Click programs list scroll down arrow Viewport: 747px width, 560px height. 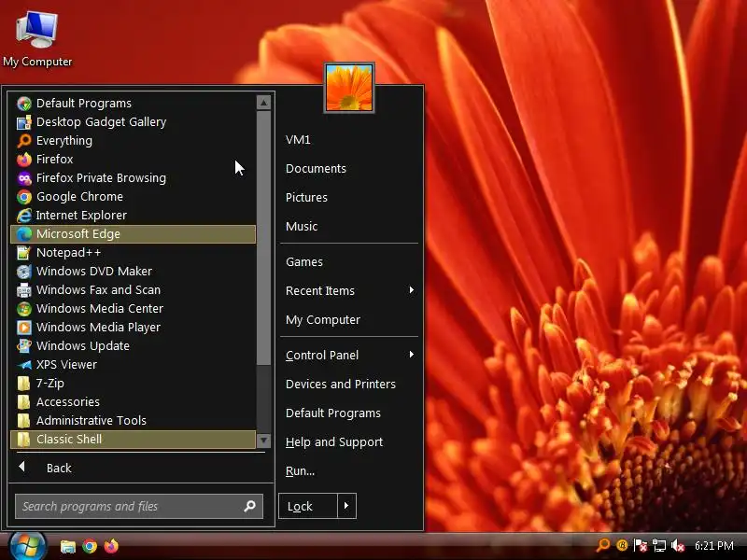[x=264, y=441]
